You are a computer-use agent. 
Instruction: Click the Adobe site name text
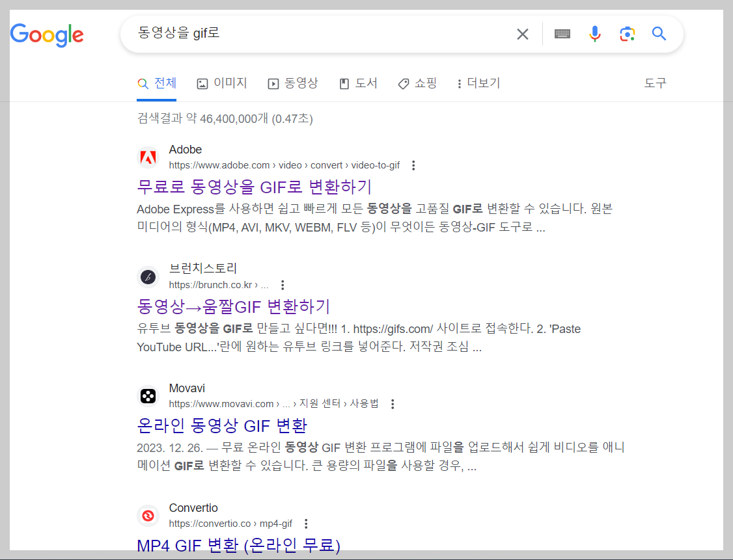[x=185, y=150]
